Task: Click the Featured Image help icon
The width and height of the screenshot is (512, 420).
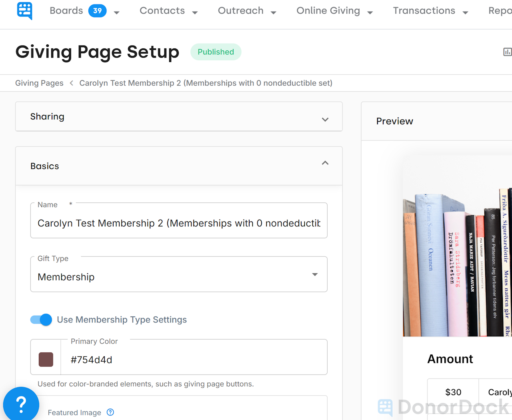Action: tap(110, 412)
